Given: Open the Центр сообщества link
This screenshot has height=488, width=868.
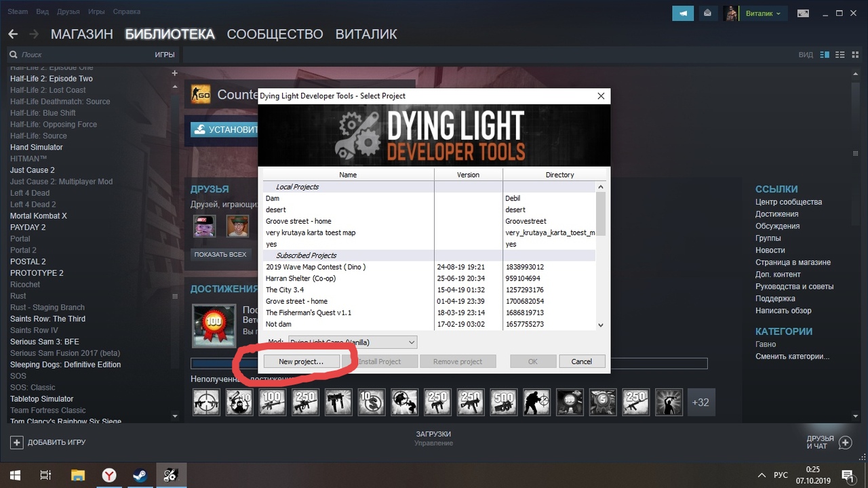Looking at the screenshot, I should [789, 202].
